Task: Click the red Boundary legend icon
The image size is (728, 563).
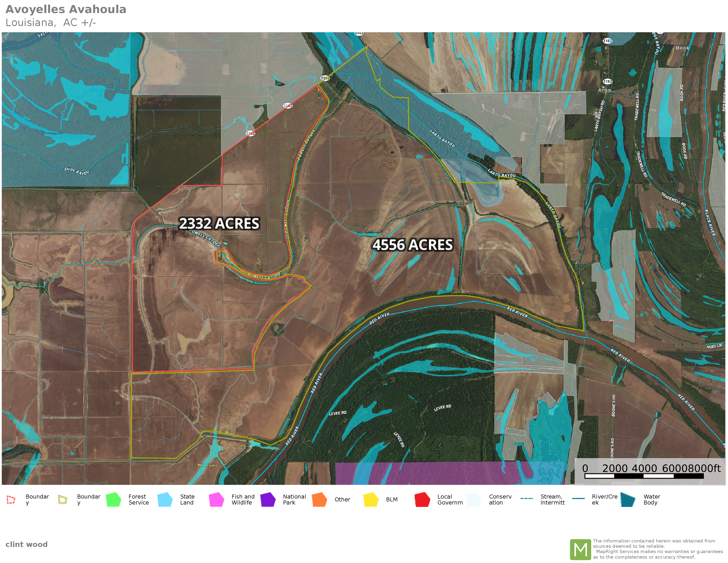Action: [11, 500]
